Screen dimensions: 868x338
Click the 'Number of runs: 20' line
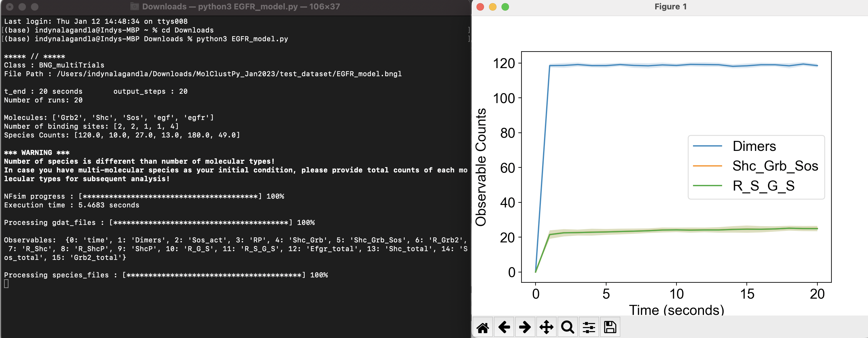[43, 100]
